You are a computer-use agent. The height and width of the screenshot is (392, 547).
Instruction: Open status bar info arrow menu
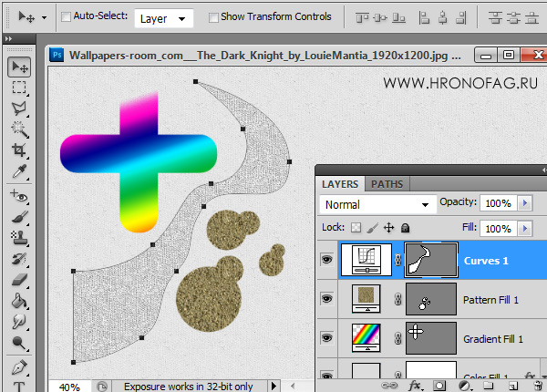tap(273, 386)
